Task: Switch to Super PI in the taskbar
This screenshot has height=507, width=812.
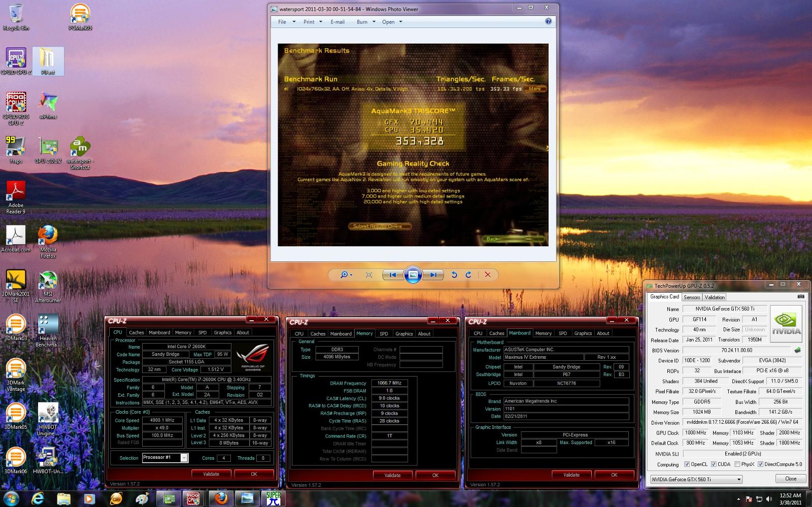Action: tap(273, 498)
